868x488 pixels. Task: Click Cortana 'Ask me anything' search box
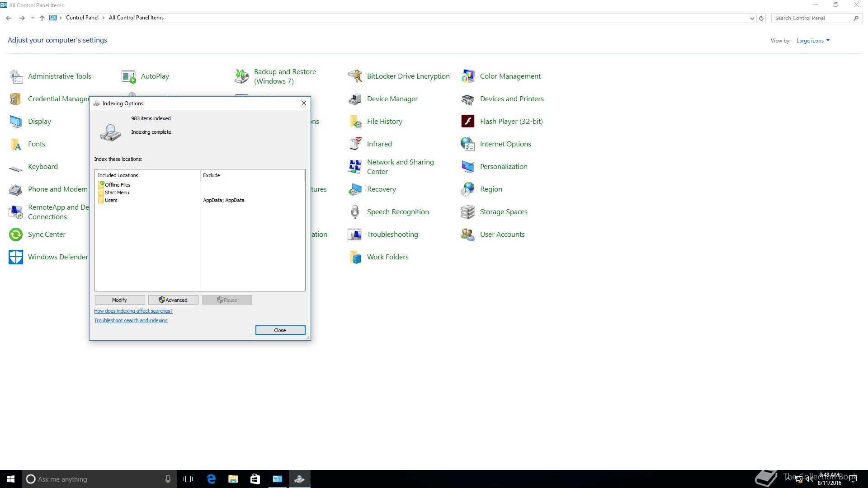99,479
